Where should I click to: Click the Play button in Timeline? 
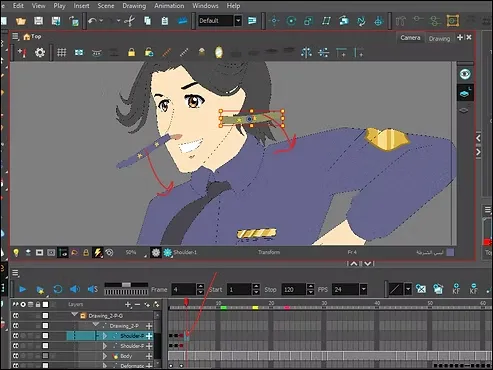point(22,289)
